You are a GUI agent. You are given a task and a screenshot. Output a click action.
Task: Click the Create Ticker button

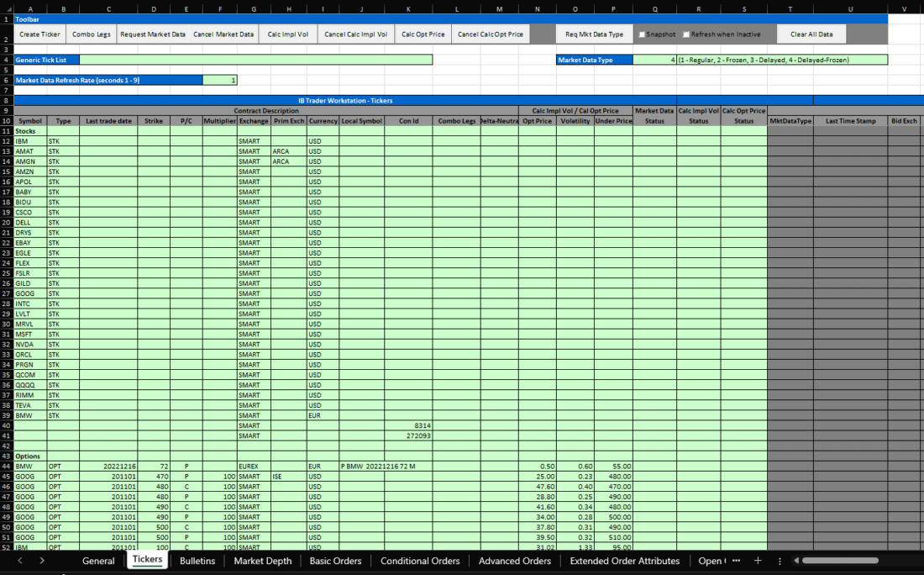tap(39, 34)
